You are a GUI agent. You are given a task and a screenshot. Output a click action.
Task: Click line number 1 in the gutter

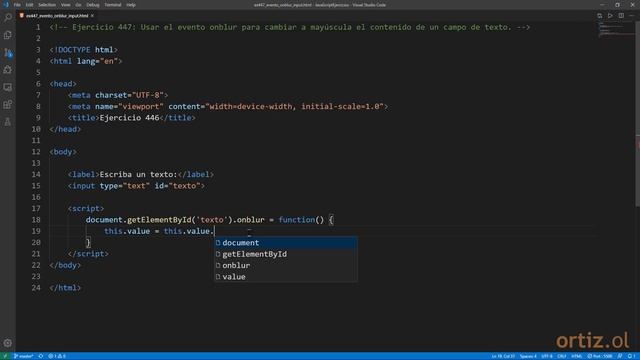[x=38, y=27]
